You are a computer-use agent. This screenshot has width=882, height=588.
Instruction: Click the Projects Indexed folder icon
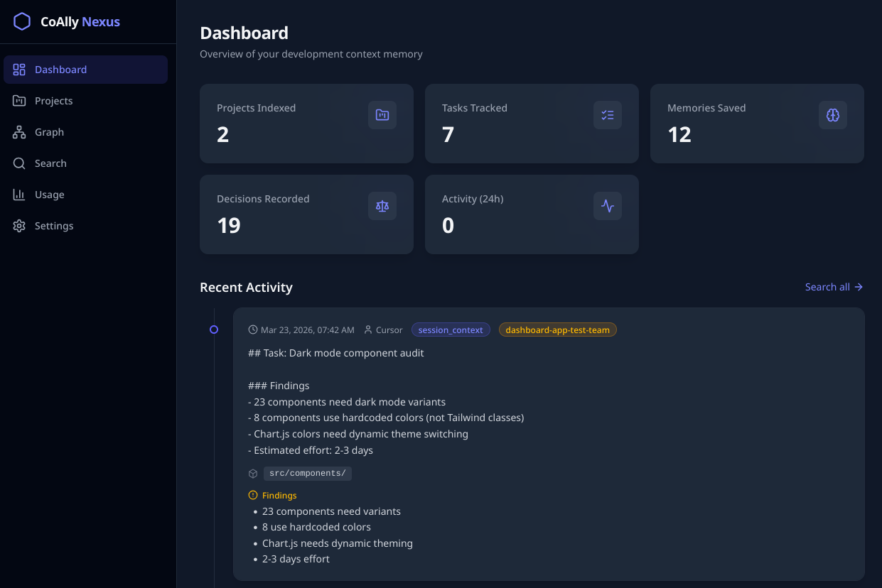pyautogui.click(x=382, y=115)
